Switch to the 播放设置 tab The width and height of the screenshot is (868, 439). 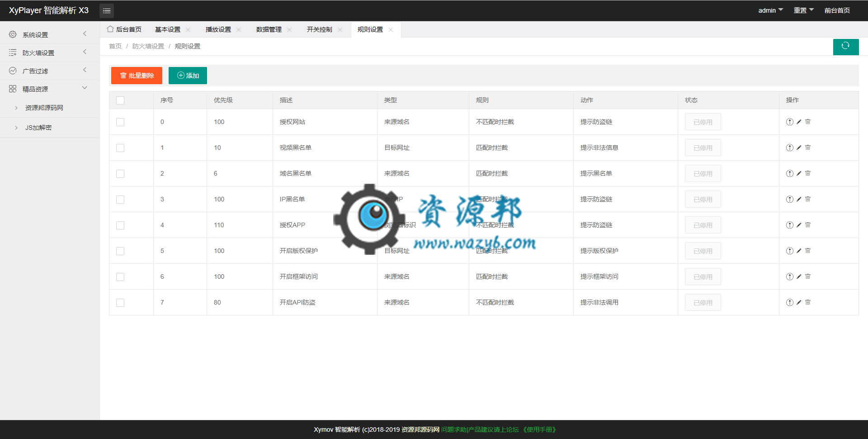[218, 29]
